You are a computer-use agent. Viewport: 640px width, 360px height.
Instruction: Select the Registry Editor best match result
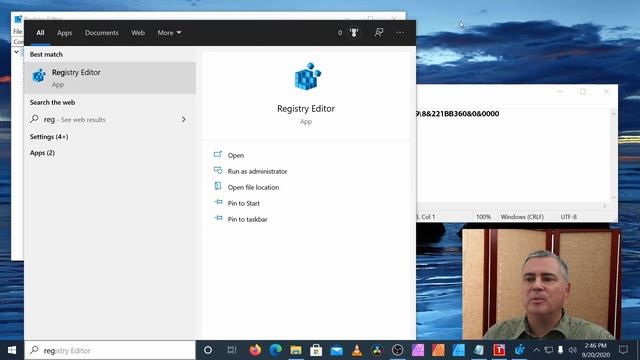pos(110,78)
